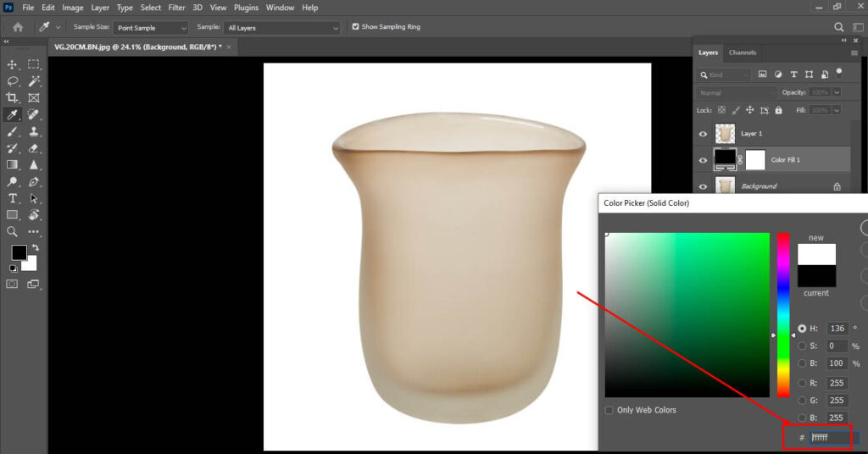Enable the Only Web Colors checkbox
This screenshot has height=454, width=868.
click(609, 410)
